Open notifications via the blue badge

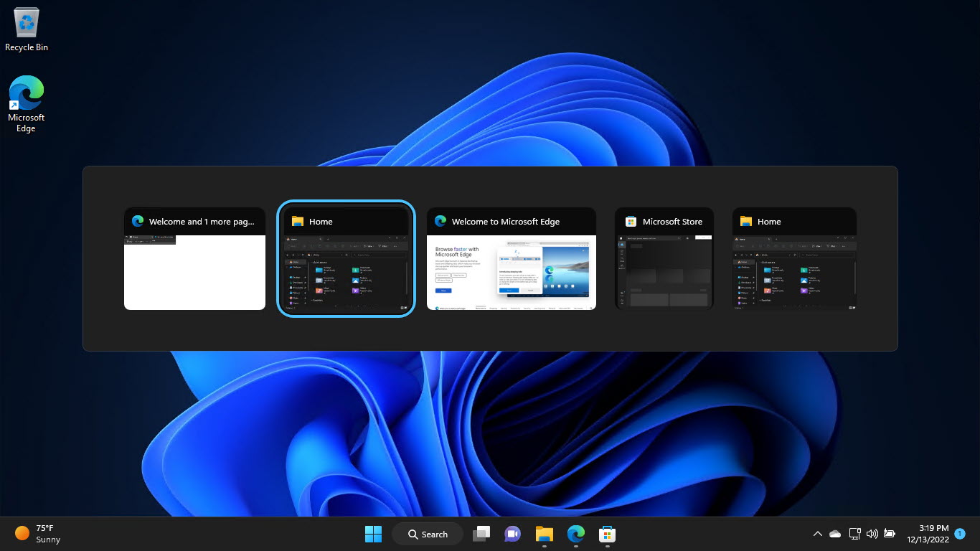[959, 534]
